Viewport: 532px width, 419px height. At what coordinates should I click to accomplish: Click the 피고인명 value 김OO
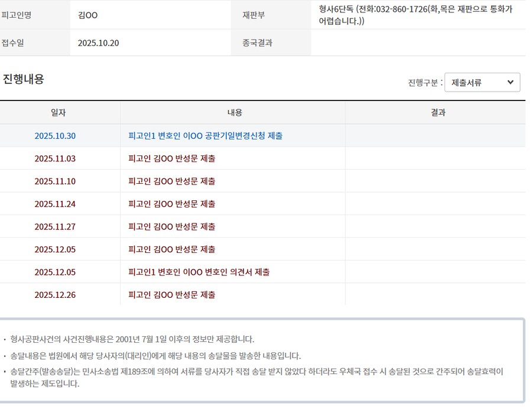point(87,15)
